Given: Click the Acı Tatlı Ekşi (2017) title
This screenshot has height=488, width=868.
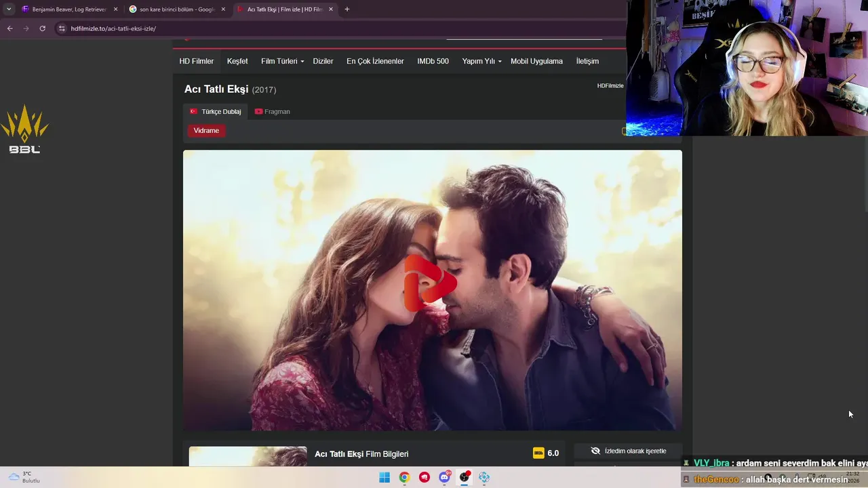Looking at the screenshot, I should [x=230, y=89].
